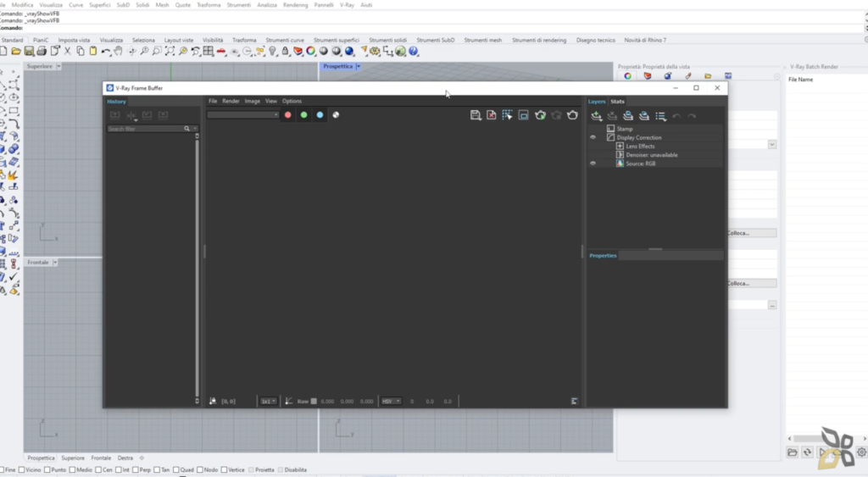Switch to the Stats tab
Screen dimensions: 868x477
[617, 102]
